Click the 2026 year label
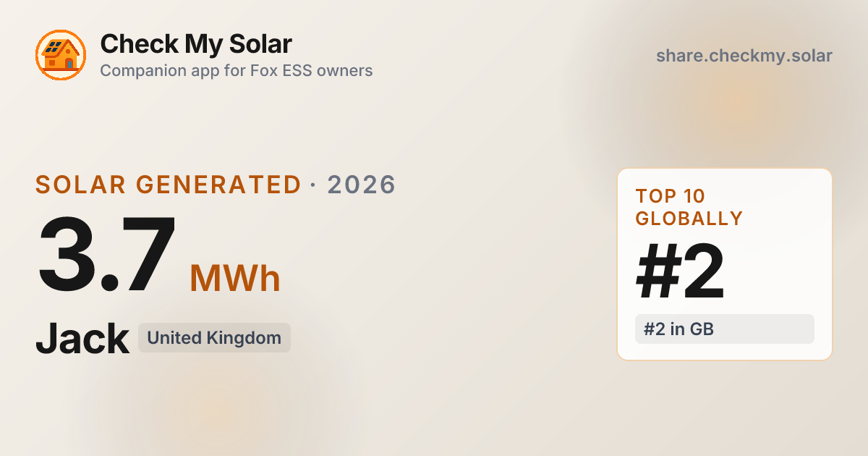The width and height of the screenshot is (868, 456). 362,185
